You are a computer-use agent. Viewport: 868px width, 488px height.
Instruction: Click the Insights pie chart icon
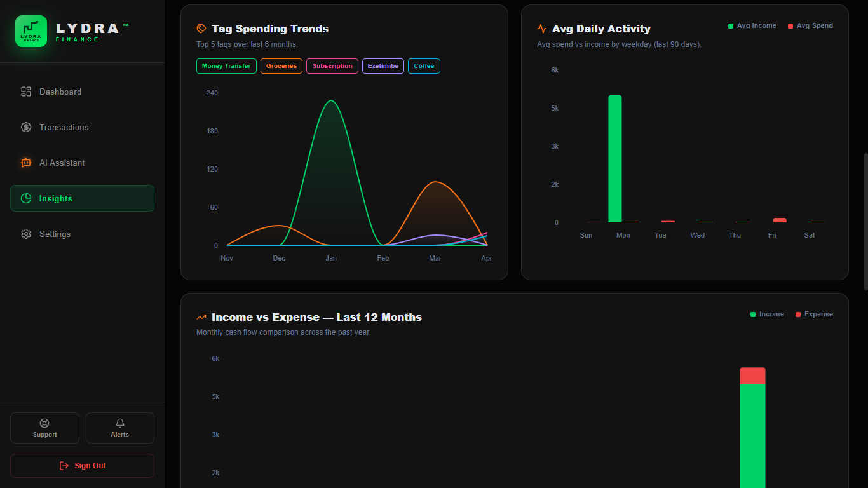26,198
